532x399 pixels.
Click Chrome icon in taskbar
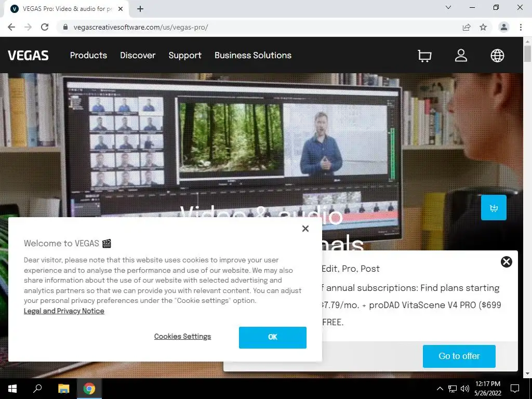(x=89, y=389)
